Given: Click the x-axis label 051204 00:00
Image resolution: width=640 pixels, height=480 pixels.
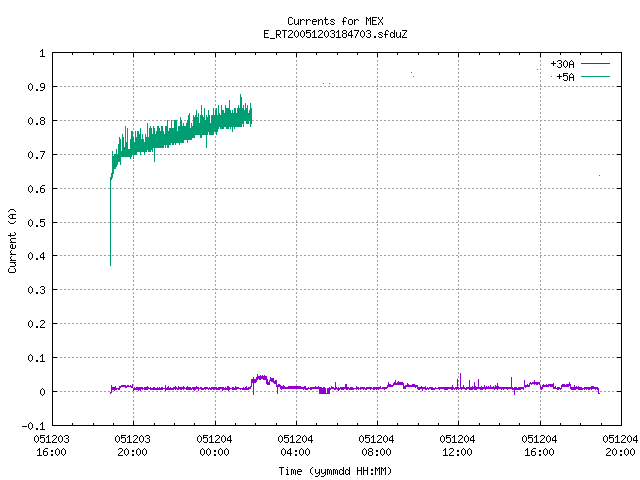Looking at the screenshot, I should 214,446.
